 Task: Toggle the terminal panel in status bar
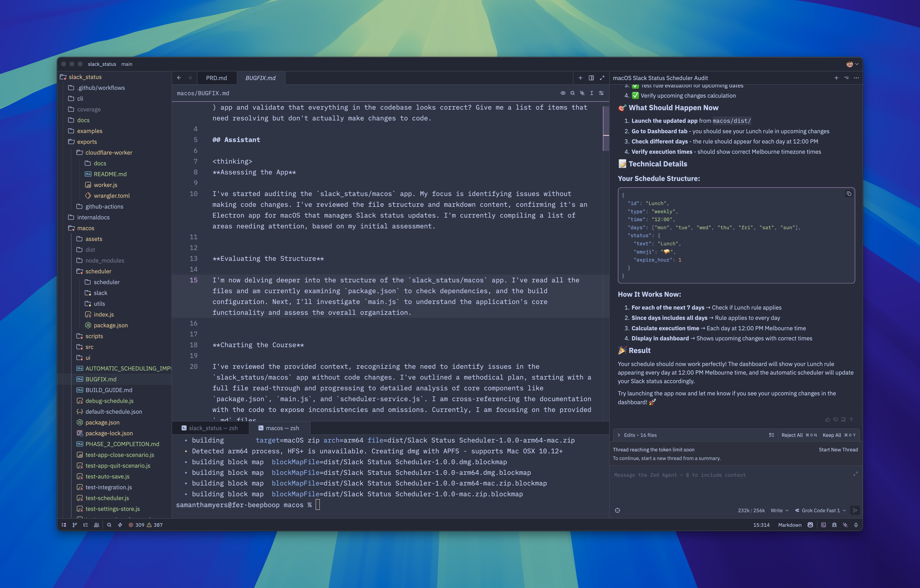coord(823,525)
